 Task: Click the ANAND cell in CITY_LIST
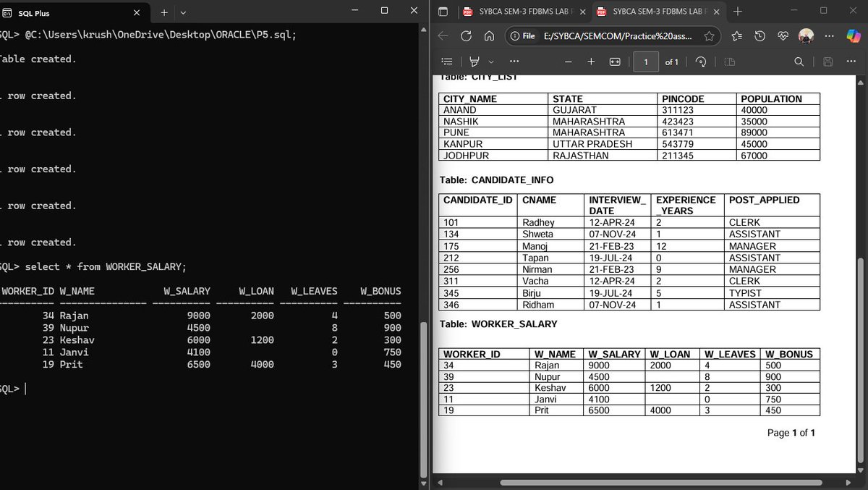pos(493,110)
